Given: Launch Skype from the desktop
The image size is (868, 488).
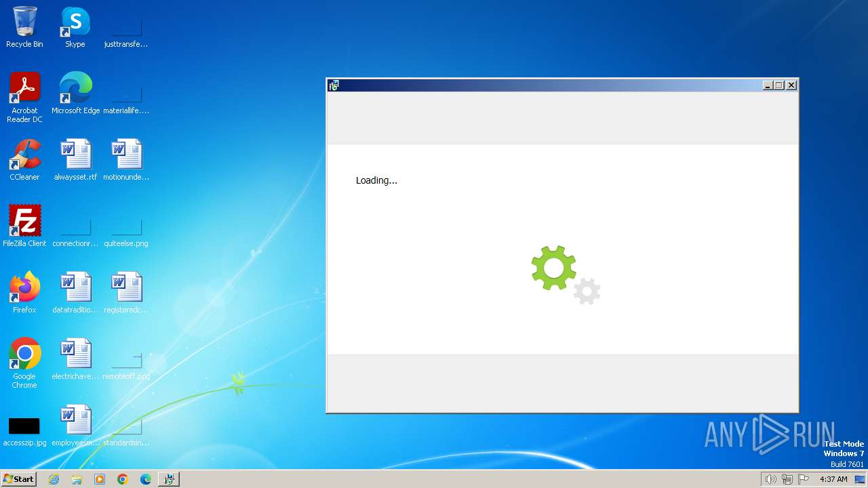Looking at the screenshot, I should 75,27.
